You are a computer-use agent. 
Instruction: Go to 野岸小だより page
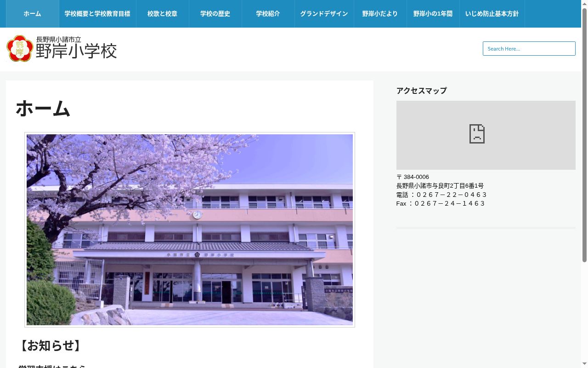(380, 14)
